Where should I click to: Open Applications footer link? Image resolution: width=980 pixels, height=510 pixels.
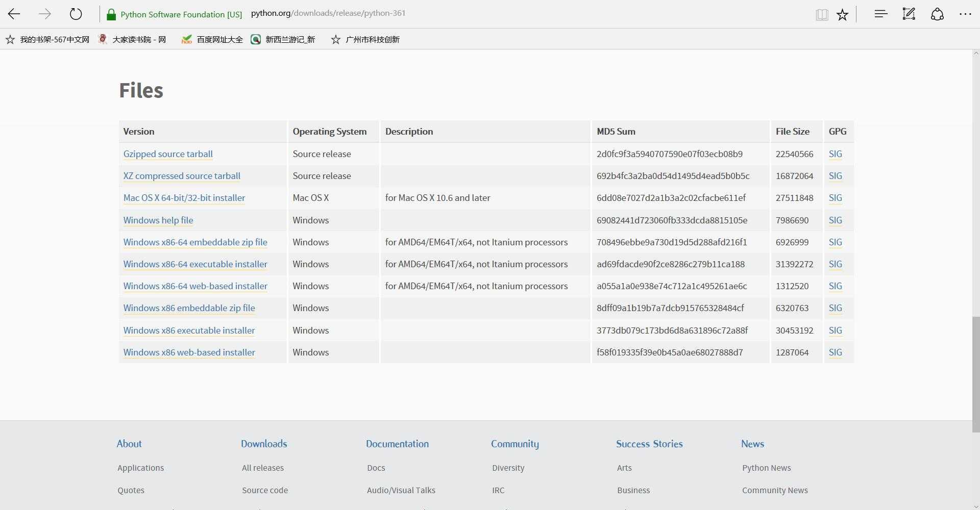pyautogui.click(x=141, y=468)
